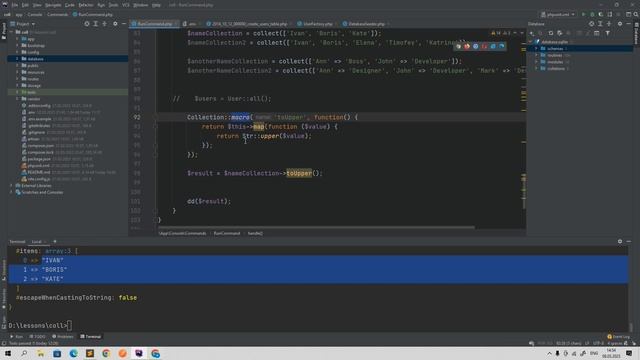This screenshot has height=360, width=640.
Task: Hide the Project panel
Action: coord(124,24)
